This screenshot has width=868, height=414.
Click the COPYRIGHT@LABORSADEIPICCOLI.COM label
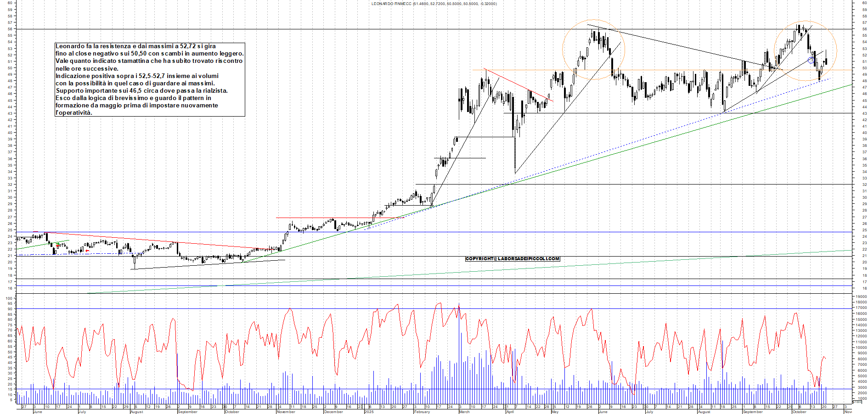coord(512,259)
